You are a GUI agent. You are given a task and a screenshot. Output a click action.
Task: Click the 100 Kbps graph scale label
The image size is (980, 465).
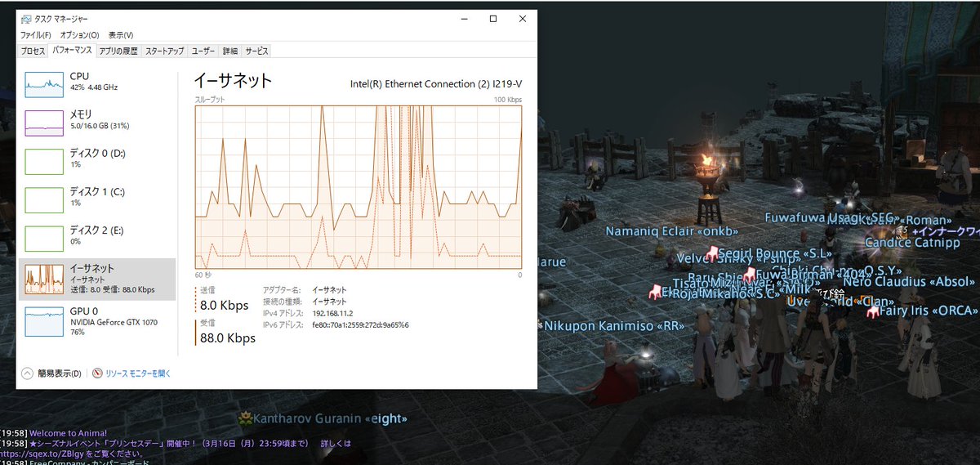click(x=508, y=99)
